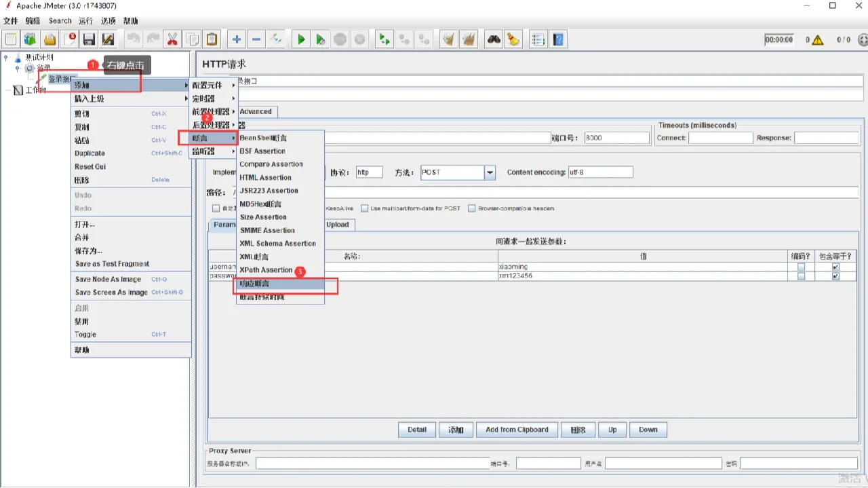Click the Close test plan toolbar icon
The height and width of the screenshot is (488, 868).
pos(70,39)
